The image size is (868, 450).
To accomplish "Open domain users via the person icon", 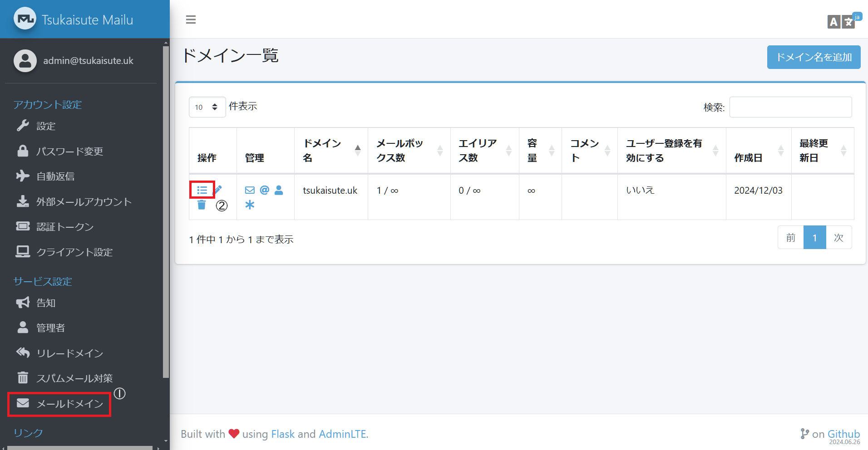I will pos(279,190).
